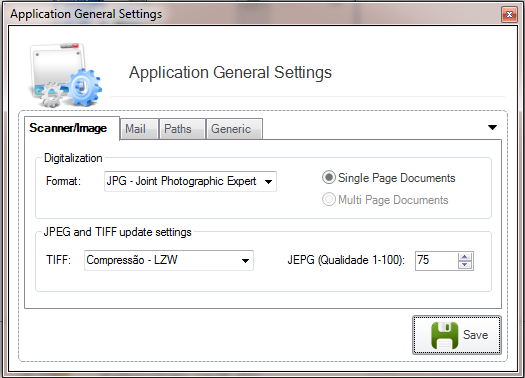Decrease JPEG quality with down arrow
Screen dimensions: 525x378
pyautogui.click(x=465, y=265)
